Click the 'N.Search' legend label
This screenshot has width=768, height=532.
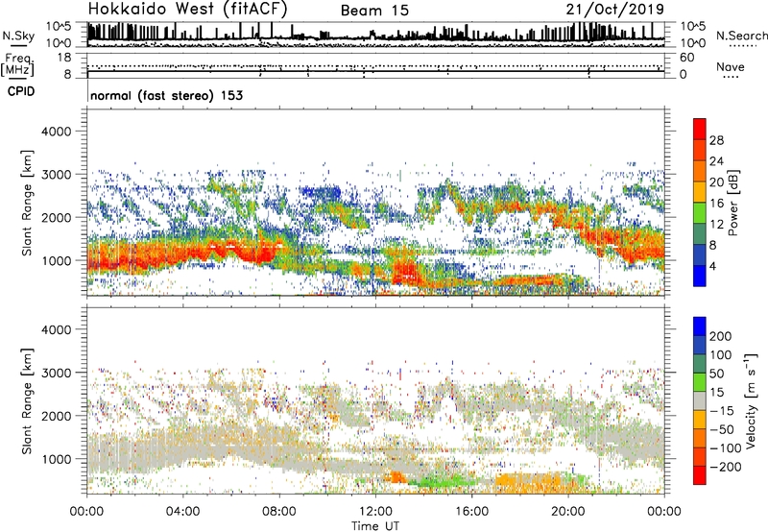pos(741,36)
